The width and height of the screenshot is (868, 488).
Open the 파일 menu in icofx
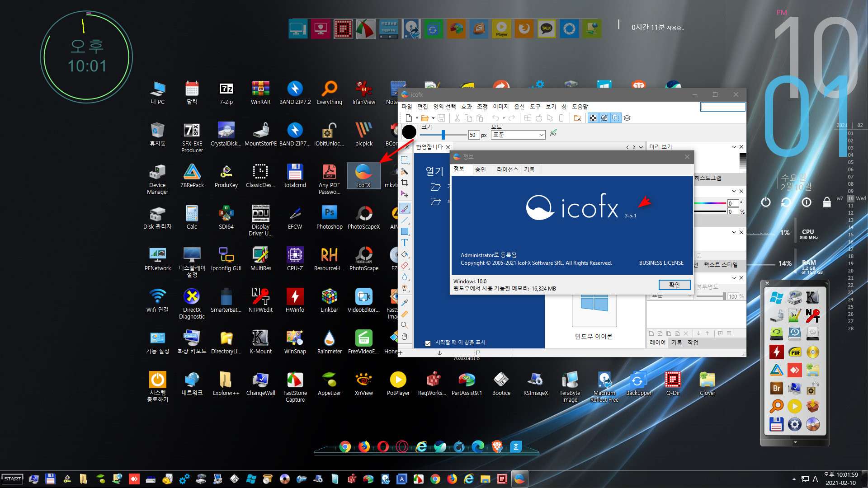tap(407, 107)
